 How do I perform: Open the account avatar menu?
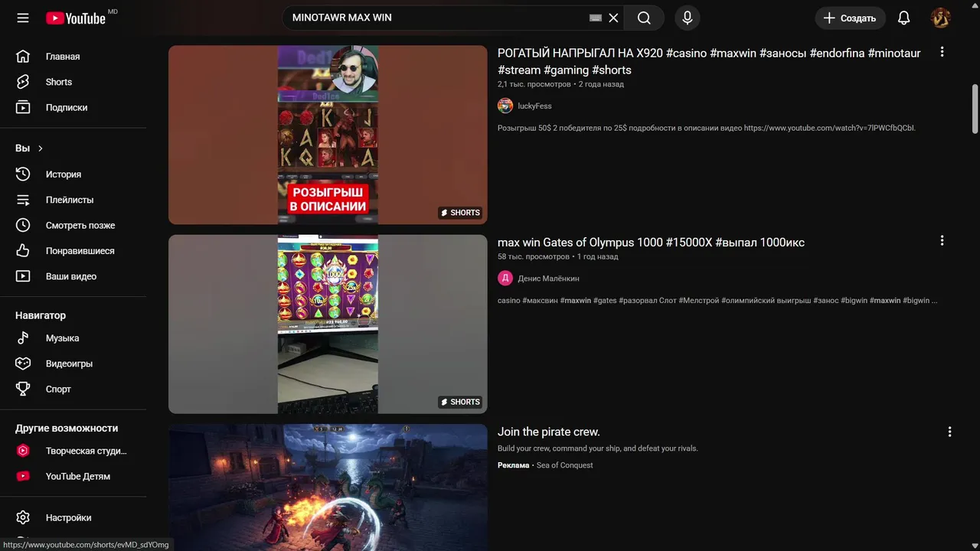click(x=940, y=18)
